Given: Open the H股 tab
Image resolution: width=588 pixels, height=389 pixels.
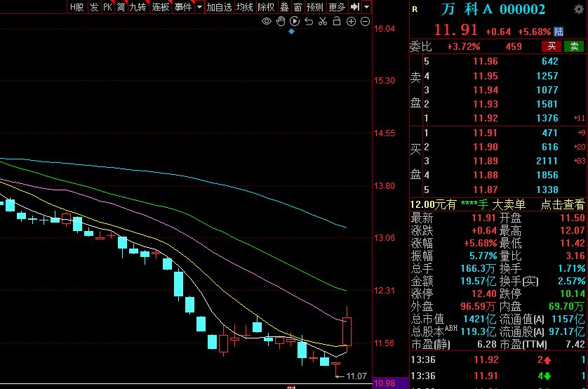Looking at the screenshot, I should 77,7.
